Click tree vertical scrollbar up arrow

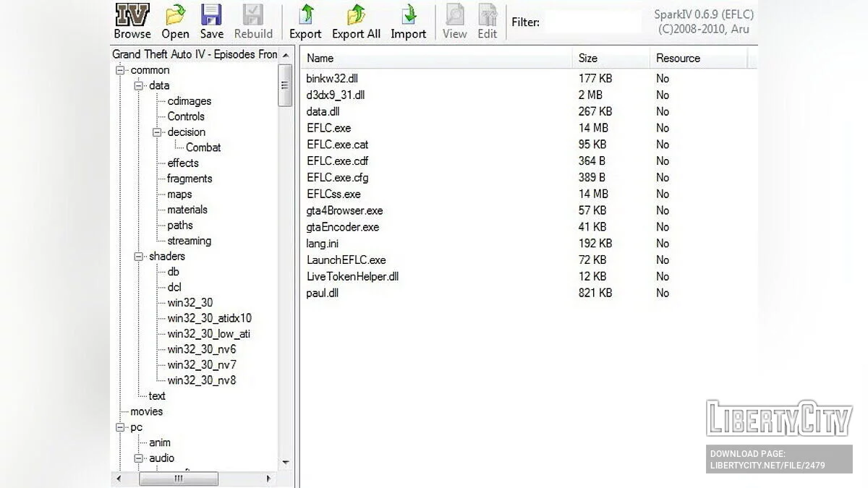(285, 55)
